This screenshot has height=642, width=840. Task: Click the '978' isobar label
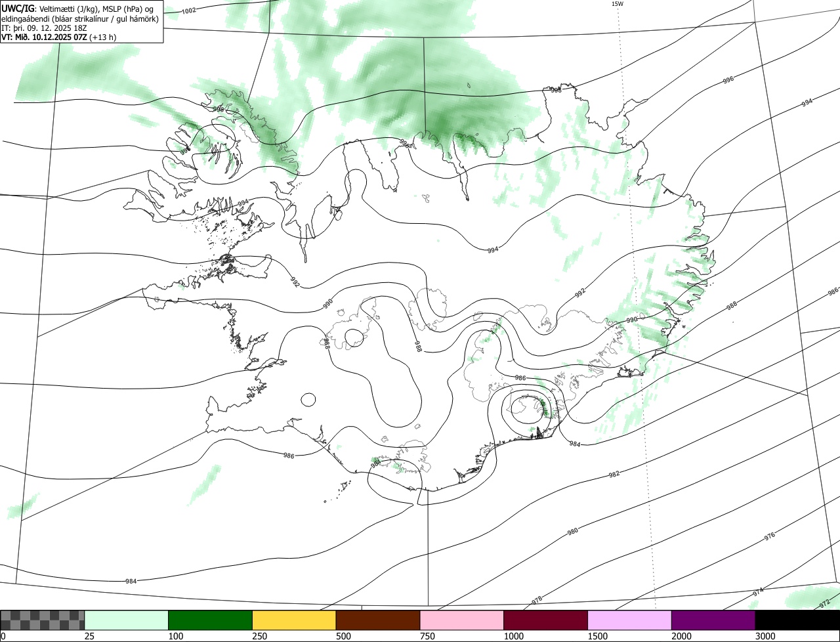click(x=537, y=600)
